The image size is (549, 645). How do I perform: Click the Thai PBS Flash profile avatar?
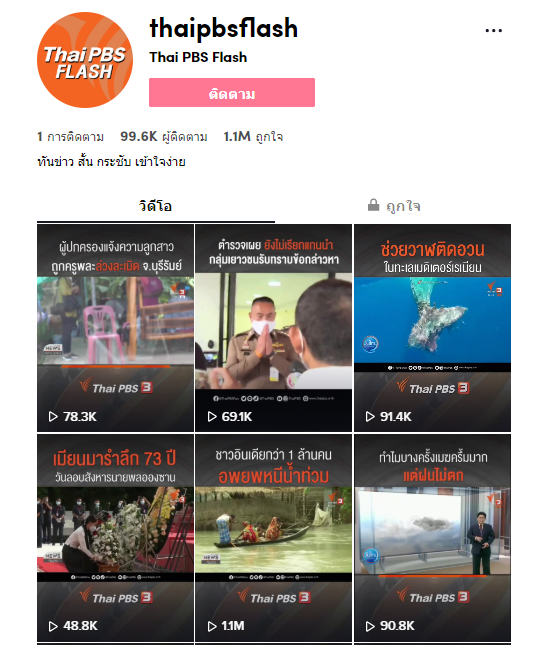coord(85,60)
